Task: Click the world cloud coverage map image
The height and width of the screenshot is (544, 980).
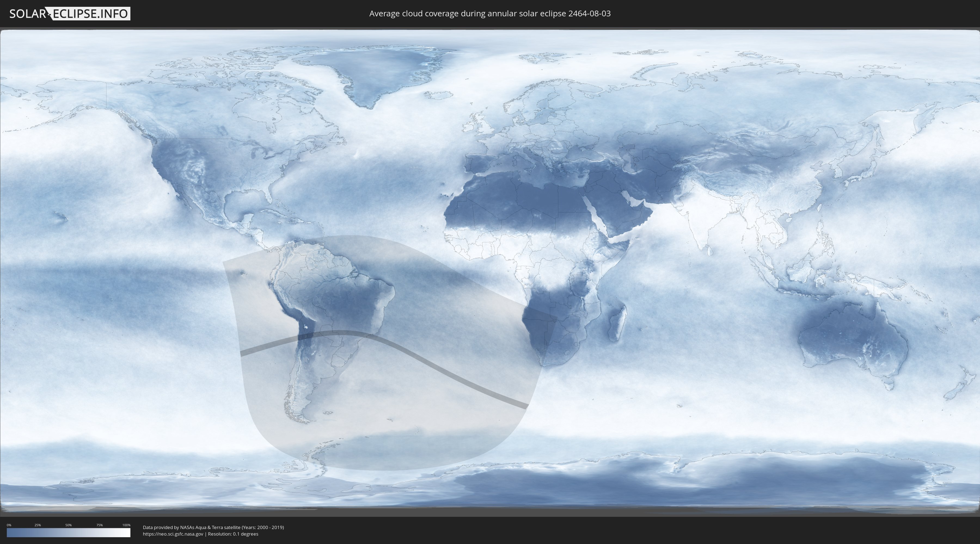Action: [x=490, y=272]
